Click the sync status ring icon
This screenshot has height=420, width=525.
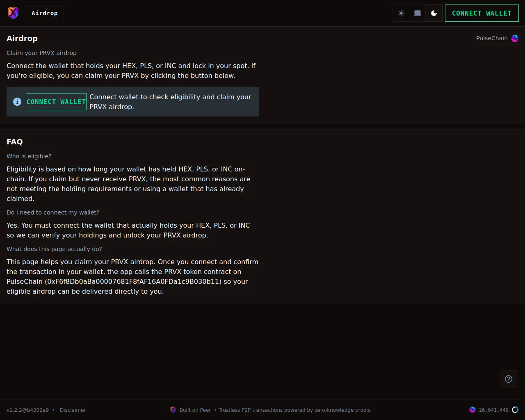click(x=515, y=410)
